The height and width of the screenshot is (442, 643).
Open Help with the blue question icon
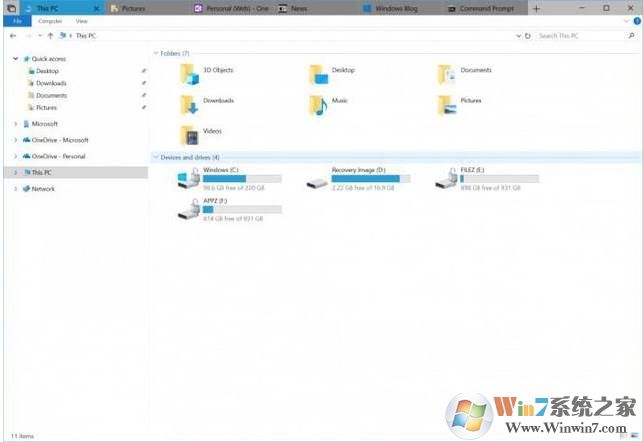tap(637, 21)
